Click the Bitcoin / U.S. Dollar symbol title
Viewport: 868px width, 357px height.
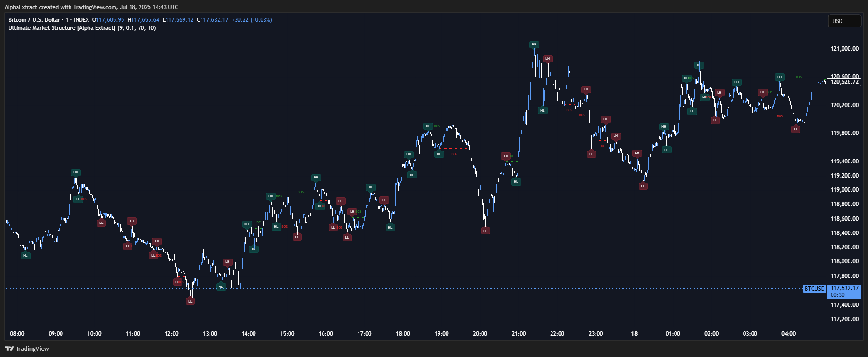[35, 20]
